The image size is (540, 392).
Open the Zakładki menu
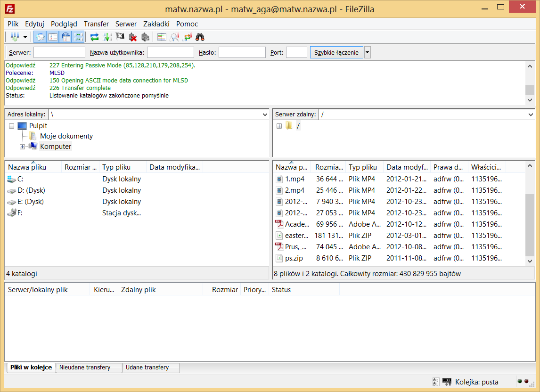pyautogui.click(x=156, y=24)
